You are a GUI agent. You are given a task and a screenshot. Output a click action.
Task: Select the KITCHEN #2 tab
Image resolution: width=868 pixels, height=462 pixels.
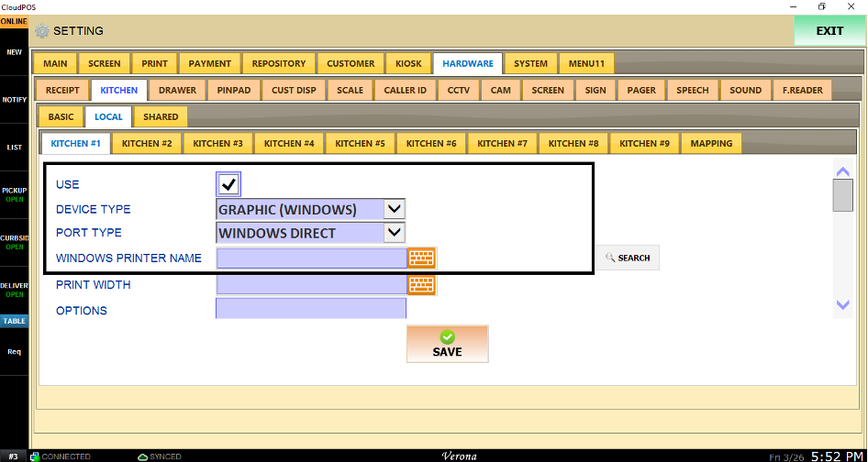pos(147,143)
